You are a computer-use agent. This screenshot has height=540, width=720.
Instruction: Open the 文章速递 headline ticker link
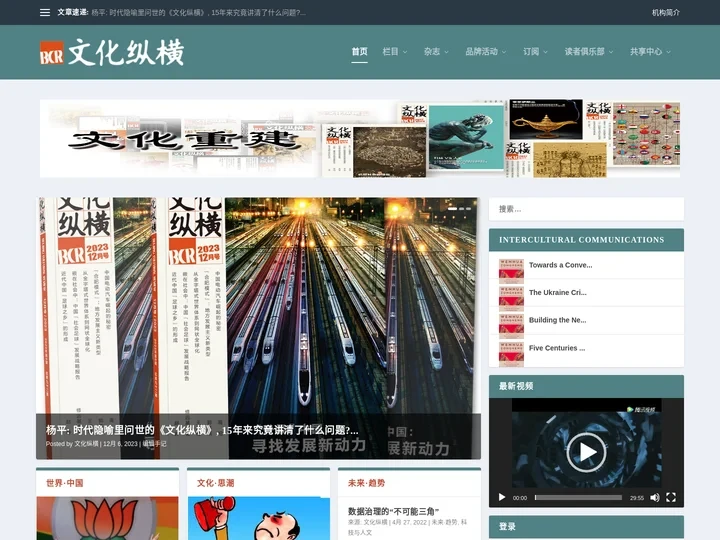(198, 12)
